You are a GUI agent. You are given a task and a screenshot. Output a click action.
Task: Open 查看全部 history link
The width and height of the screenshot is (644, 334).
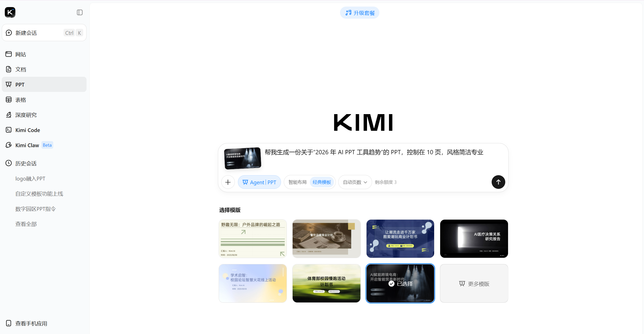pos(26,224)
